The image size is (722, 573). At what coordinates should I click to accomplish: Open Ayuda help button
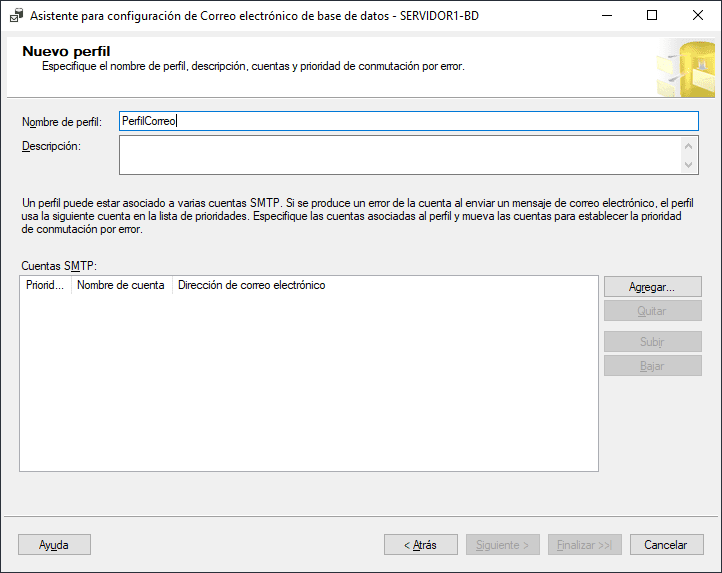54,545
